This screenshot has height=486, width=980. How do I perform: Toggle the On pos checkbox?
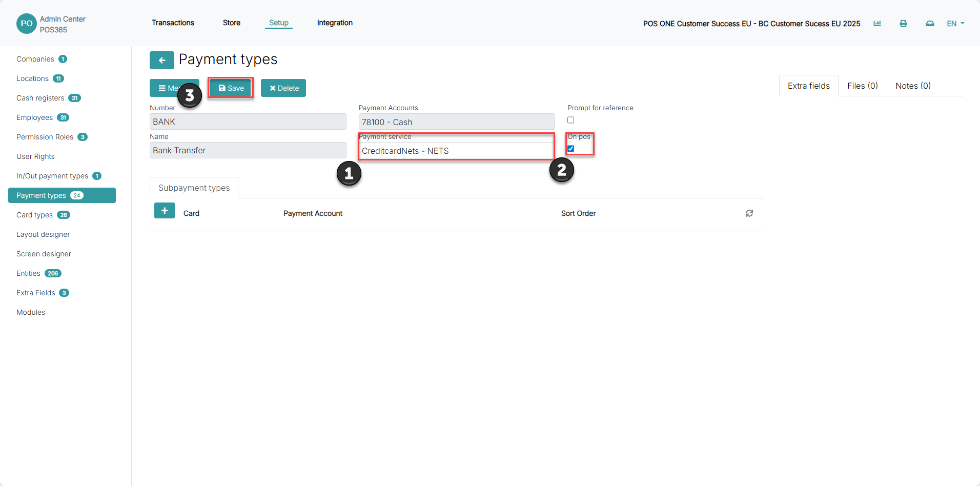click(570, 149)
